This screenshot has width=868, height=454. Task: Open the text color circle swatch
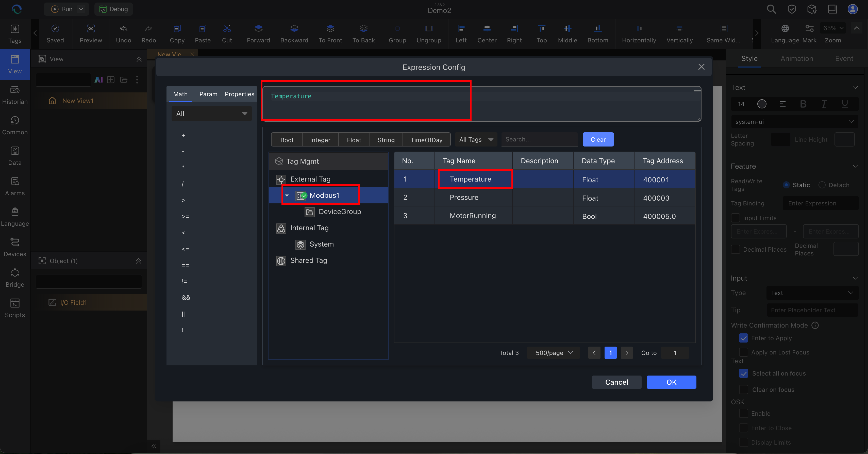tap(761, 104)
